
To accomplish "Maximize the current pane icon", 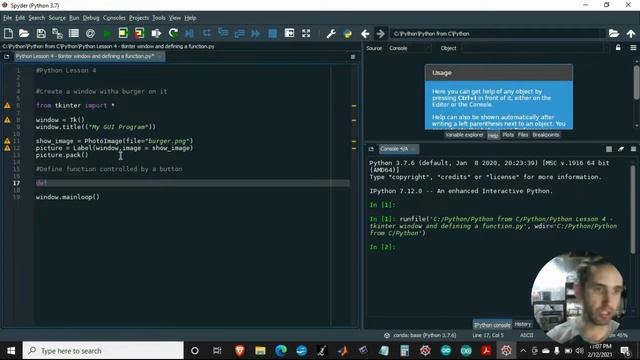I will (289, 33).
